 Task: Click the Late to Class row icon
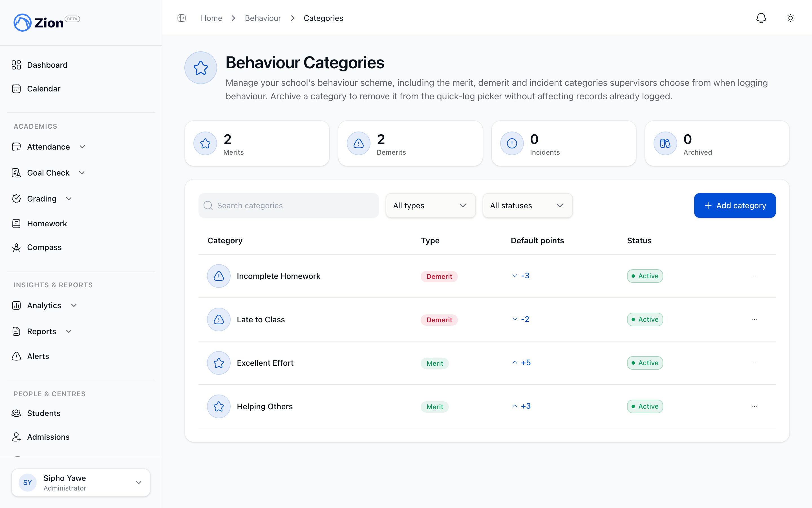(219, 319)
